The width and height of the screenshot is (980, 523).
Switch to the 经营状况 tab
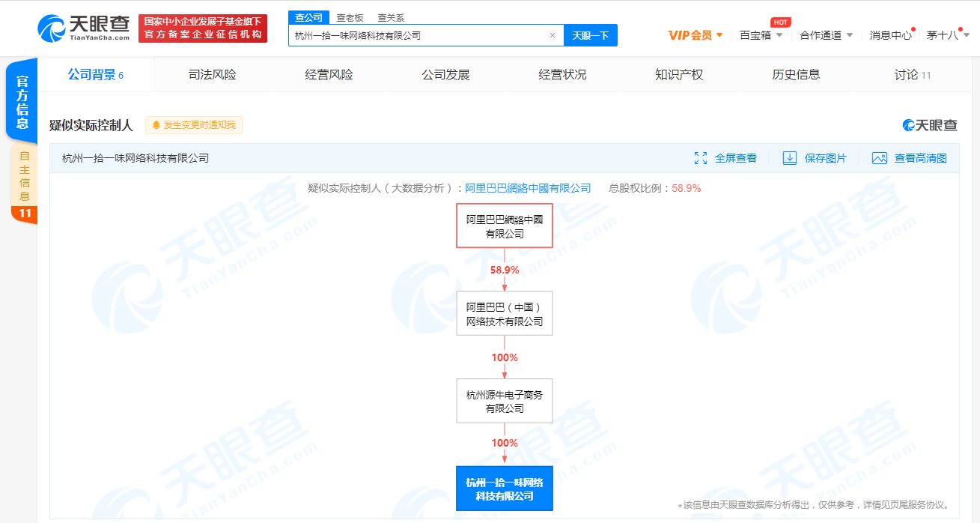[562, 74]
